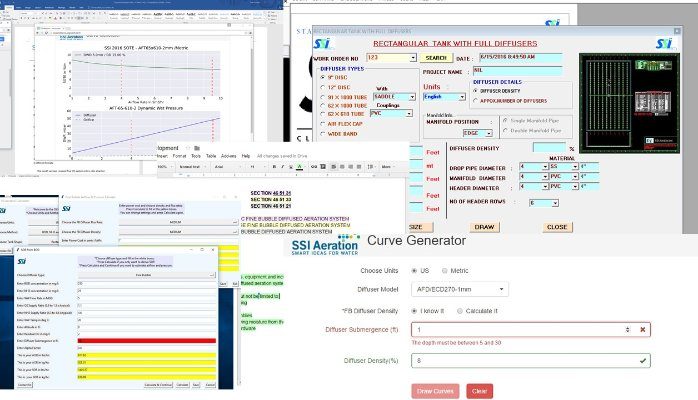
Task: Open the Manifold Position EDGE dropdown
Action: pyautogui.click(x=488, y=133)
